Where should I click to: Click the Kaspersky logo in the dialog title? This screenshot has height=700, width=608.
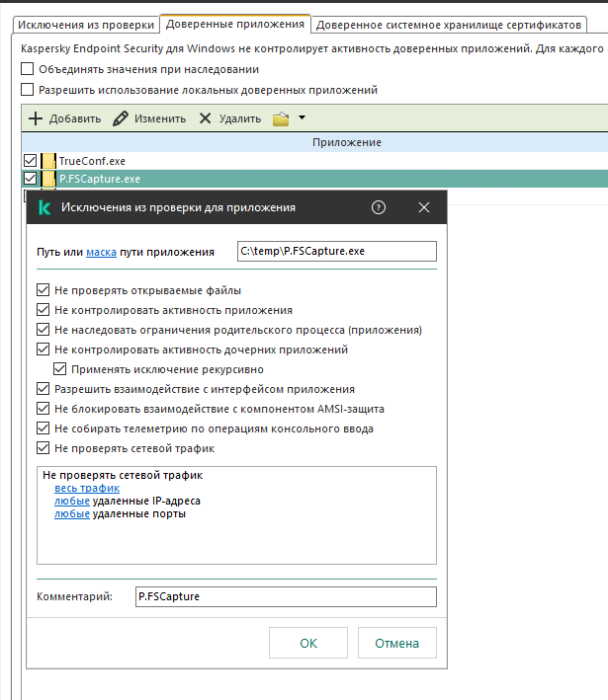coord(44,208)
